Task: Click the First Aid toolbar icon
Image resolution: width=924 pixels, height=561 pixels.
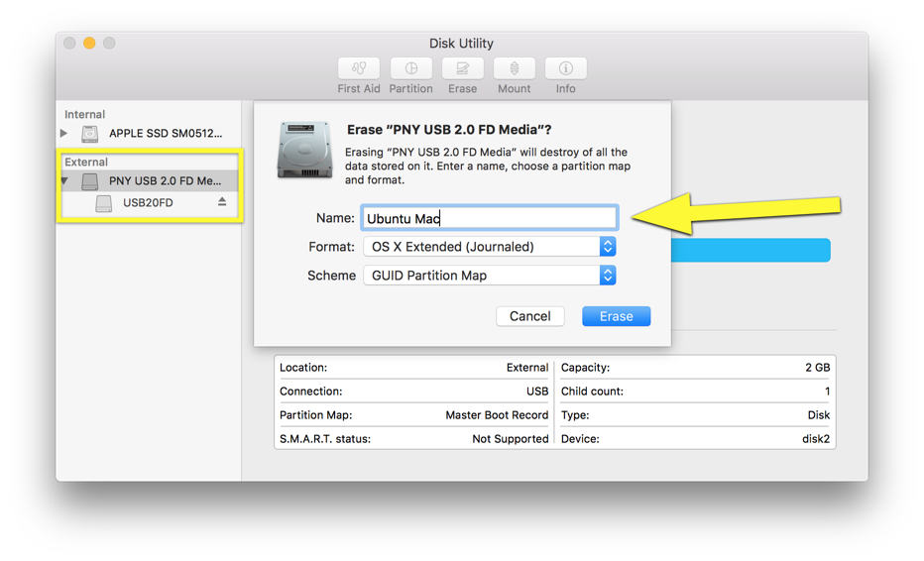Action: pyautogui.click(x=359, y=68)
